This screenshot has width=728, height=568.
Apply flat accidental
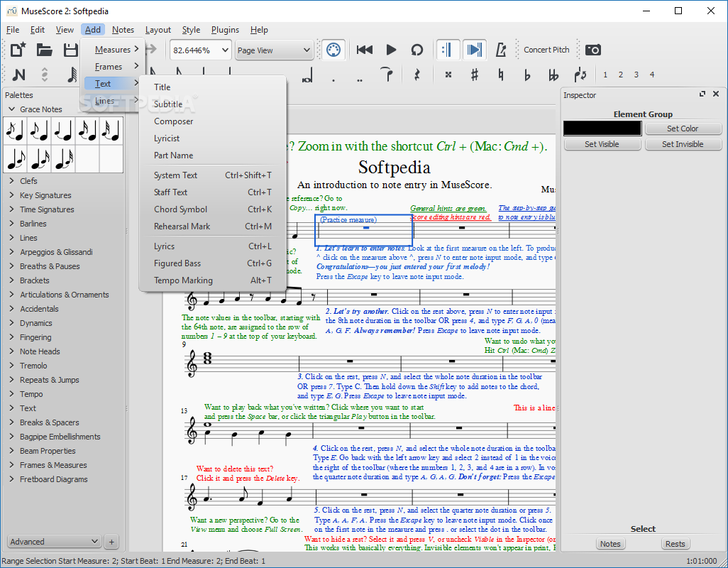click(527, 75)
